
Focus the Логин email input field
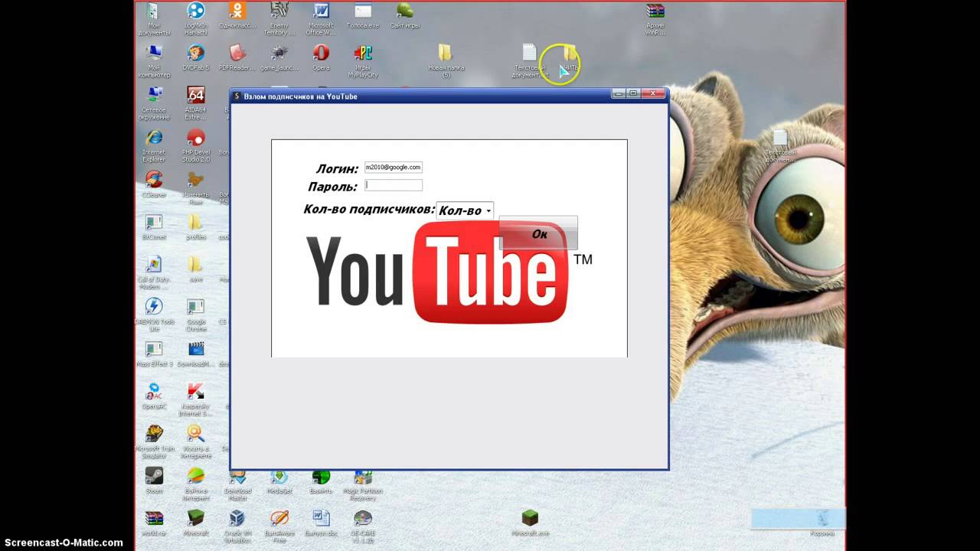coord(393,167)
